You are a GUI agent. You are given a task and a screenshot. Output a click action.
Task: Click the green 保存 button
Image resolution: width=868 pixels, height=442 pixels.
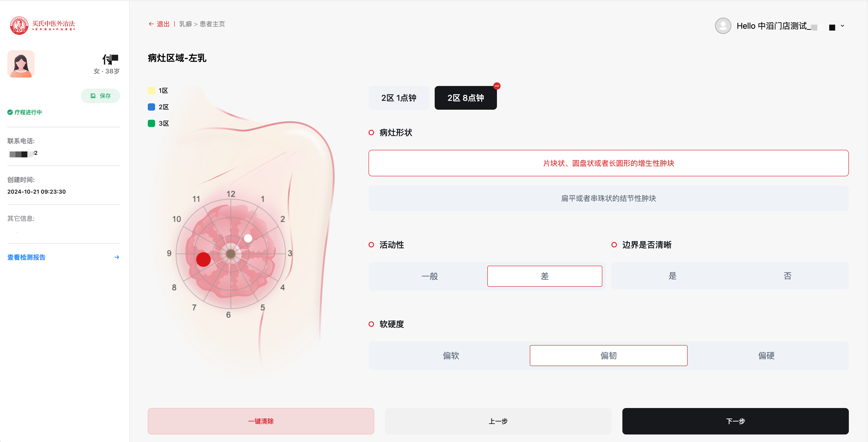click(100, 96)
